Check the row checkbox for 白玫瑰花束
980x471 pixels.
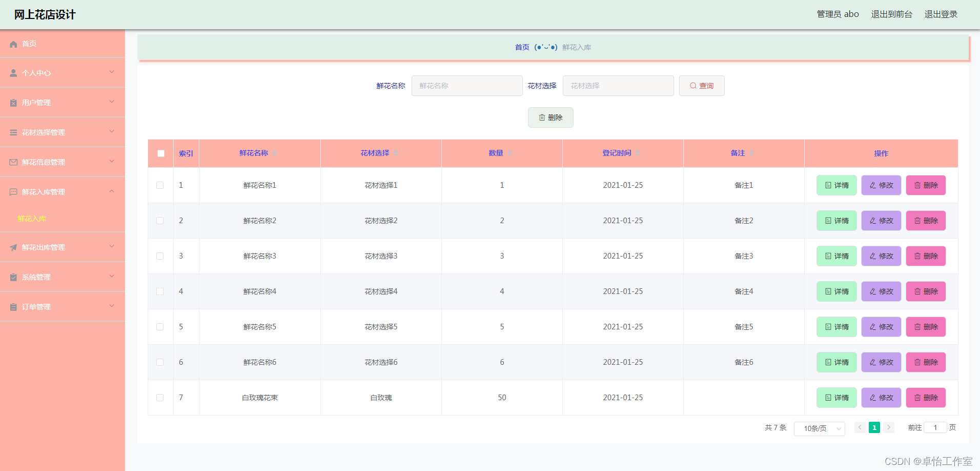160,397
